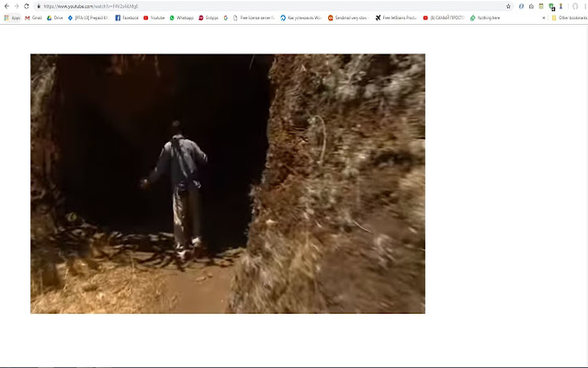Open the Free license server bookmark

click(254, 17)
